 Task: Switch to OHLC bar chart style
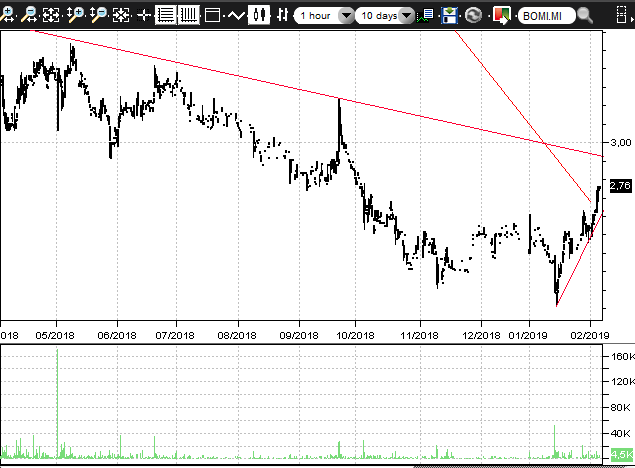click(282, 15)
